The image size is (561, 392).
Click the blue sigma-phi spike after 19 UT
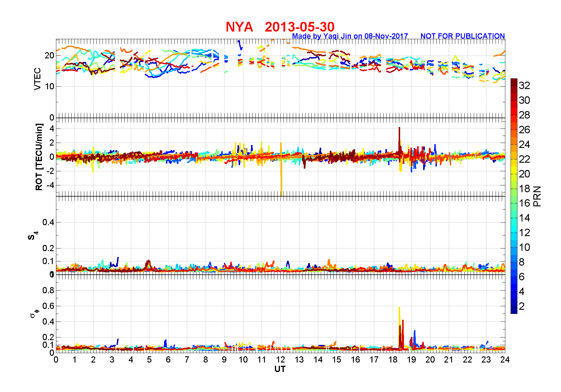tap(415, 337)
